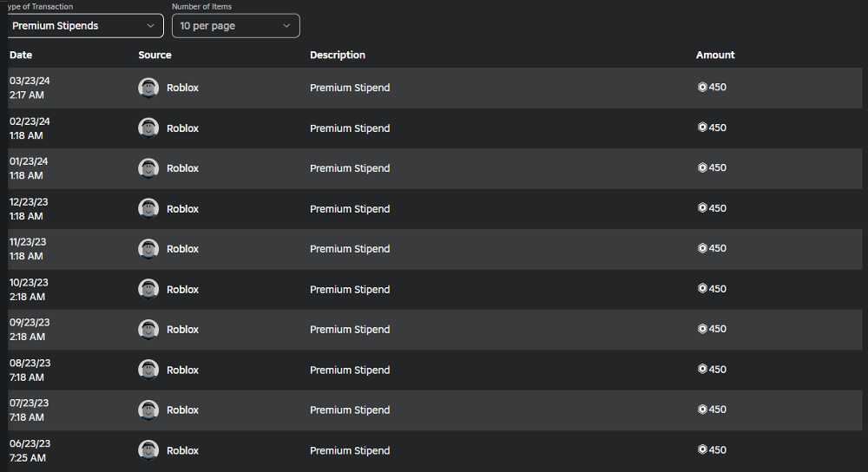
Task: Select the 450 amount for 03/23/24
Action: pyautogui.click(x=718, y=88)
